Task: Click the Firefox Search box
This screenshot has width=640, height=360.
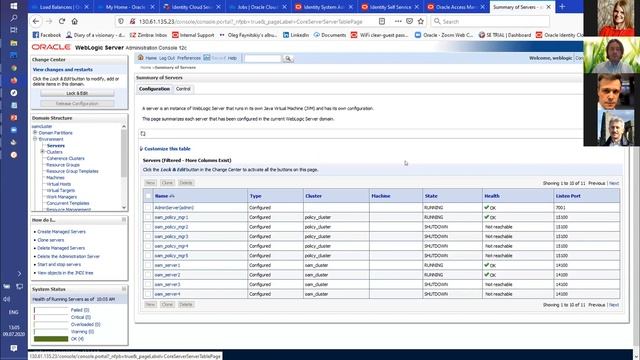Action: click(x=491, y=21)
